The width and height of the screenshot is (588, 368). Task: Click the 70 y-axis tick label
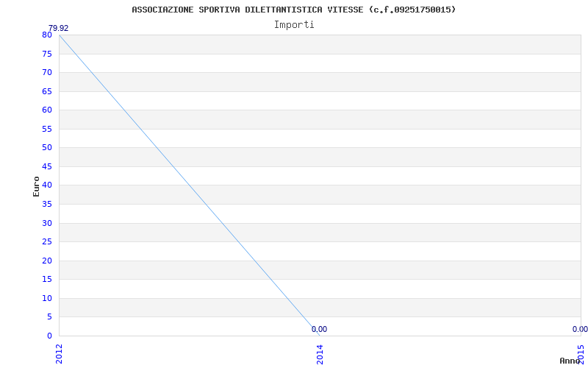47,72
